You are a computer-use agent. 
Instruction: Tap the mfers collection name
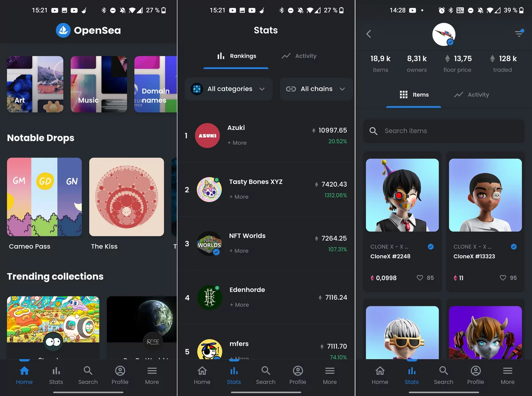(239, 344)
